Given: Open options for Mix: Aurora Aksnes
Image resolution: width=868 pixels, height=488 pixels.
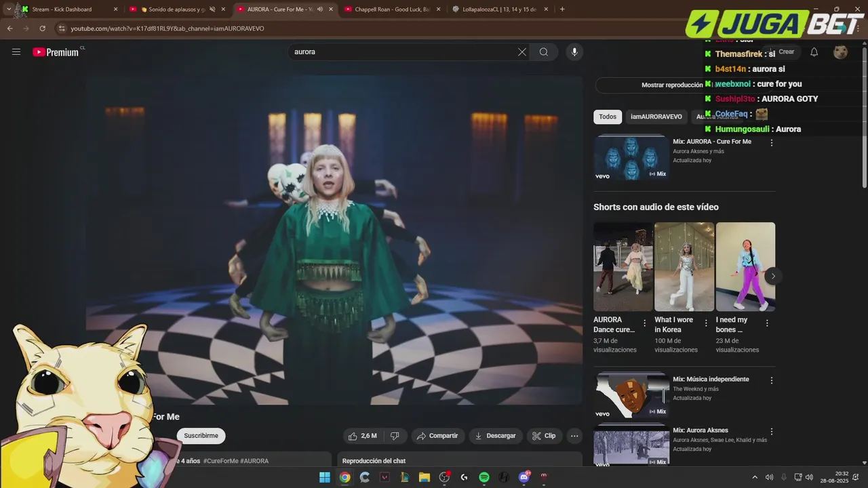Looking at the screenshot, I should pos(771,431).
